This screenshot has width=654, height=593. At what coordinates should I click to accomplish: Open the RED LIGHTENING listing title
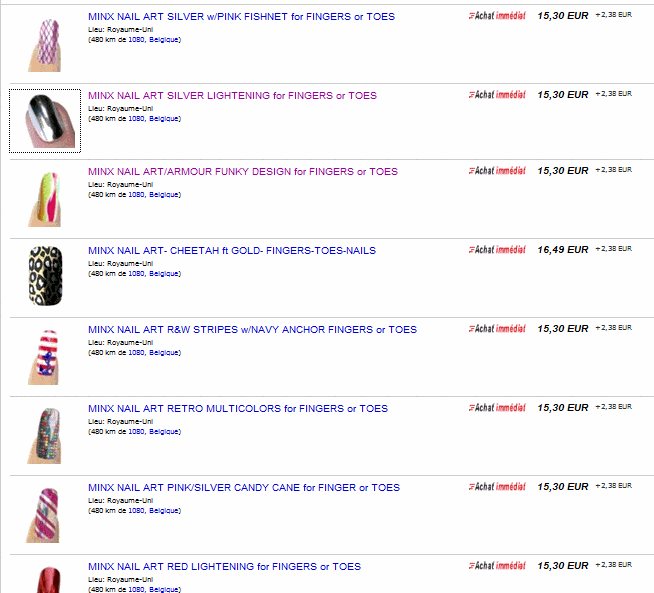point(224,567)
